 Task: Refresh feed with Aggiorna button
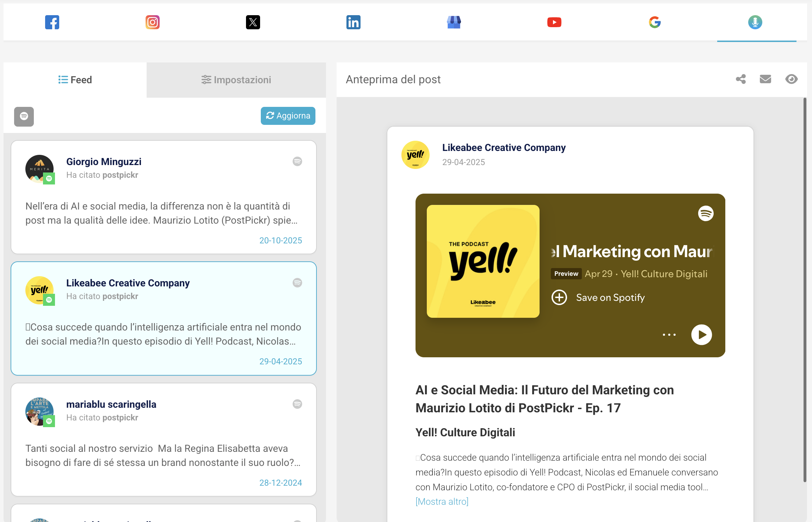click(288, 116)
